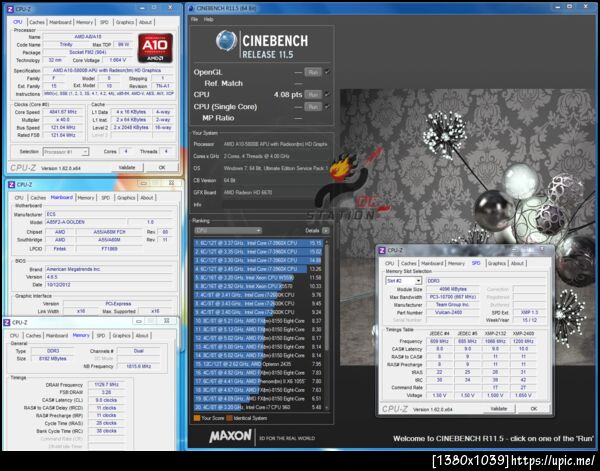This screenshot has width=600, height=471.
Task: Open the Cinebench File menu
Action: click(x=194, y=19)
